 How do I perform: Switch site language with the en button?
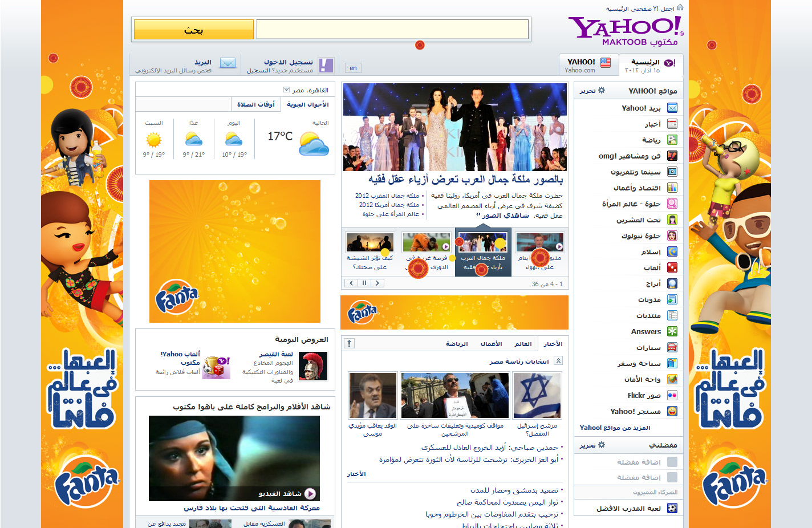353,68
